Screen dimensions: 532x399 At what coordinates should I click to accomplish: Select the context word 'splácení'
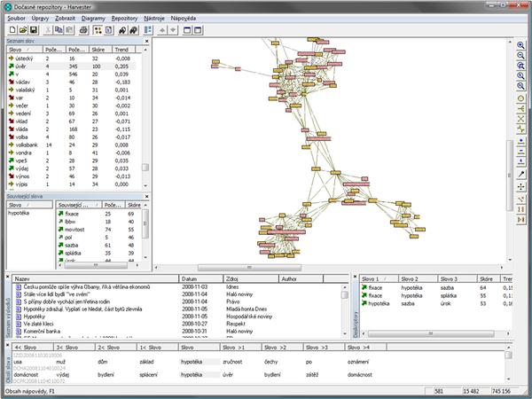tap(148, 374)
